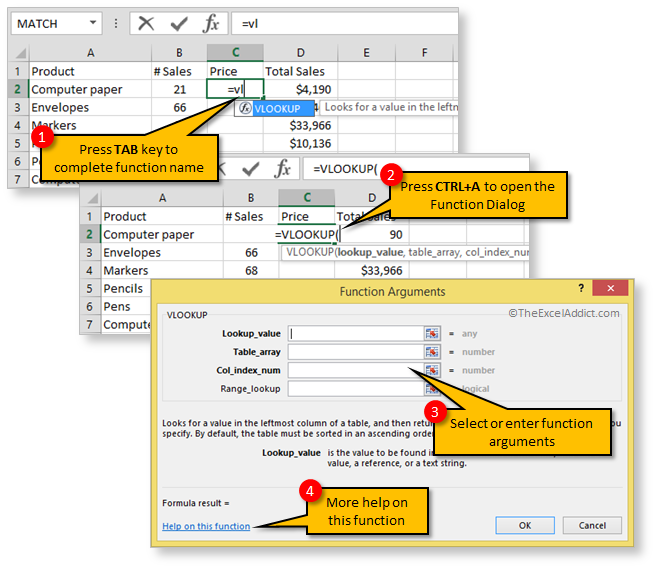
Task: Select column F header in top worksheet
Action: [424, 53]
